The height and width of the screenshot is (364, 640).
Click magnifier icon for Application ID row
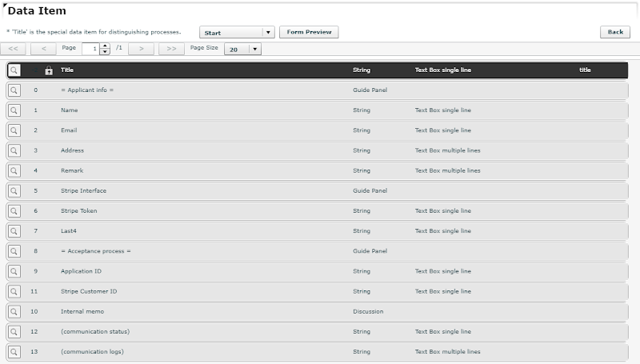coord(14,271)
